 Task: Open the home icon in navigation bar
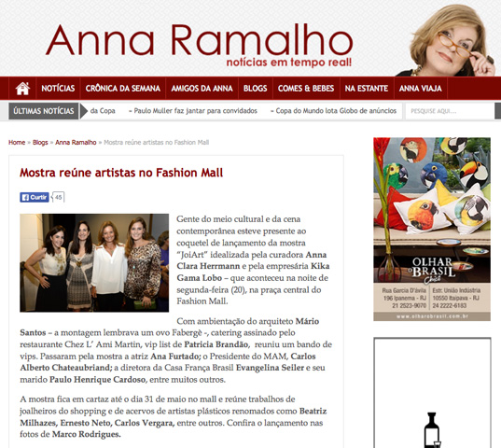click(22, 89)
